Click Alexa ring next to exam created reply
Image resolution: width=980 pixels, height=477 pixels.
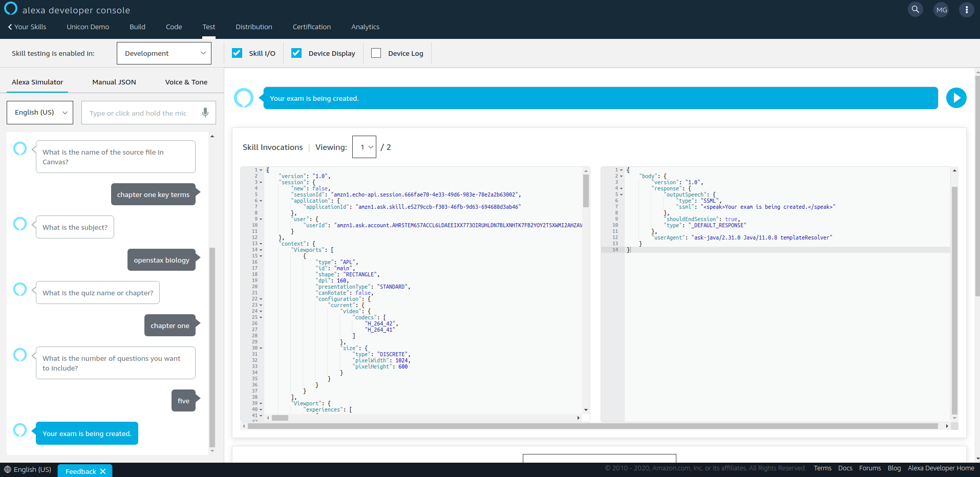pyautogui.click(x=20, y=430)
